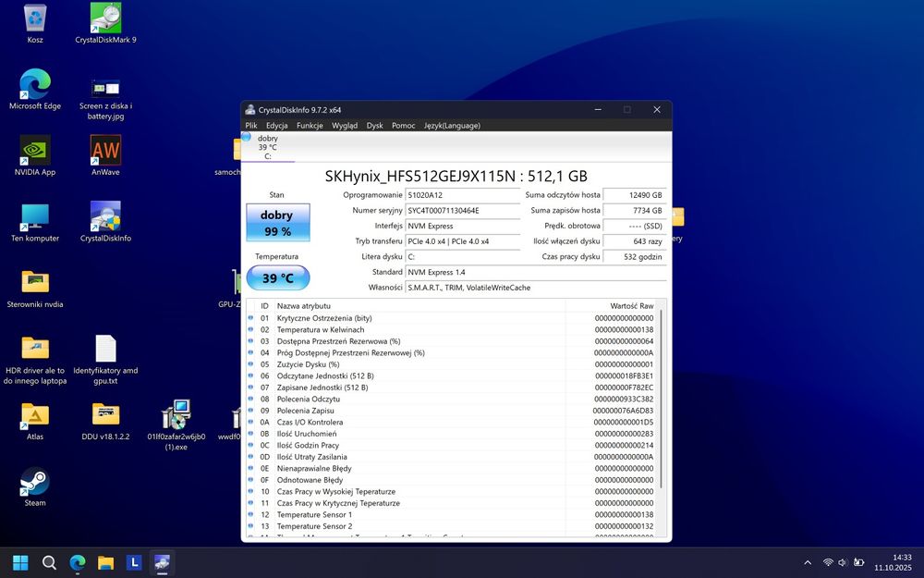Open Funkcje menu
Image resolution: width=924 pixels, height=578 pixels.
point(310,125)
